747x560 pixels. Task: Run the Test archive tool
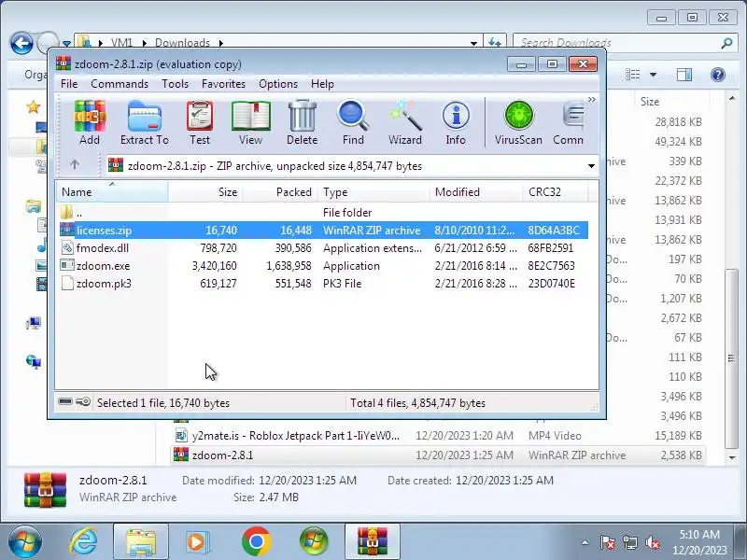[x=200, y=122]
